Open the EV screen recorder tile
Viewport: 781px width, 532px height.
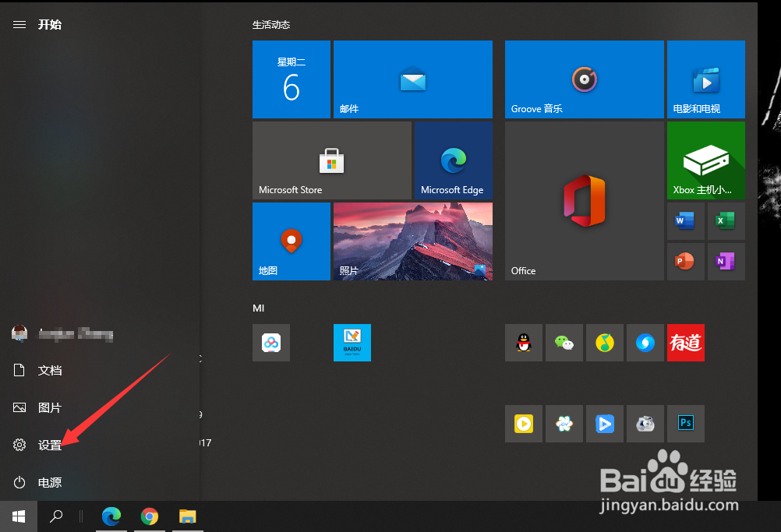click(564, 424)
